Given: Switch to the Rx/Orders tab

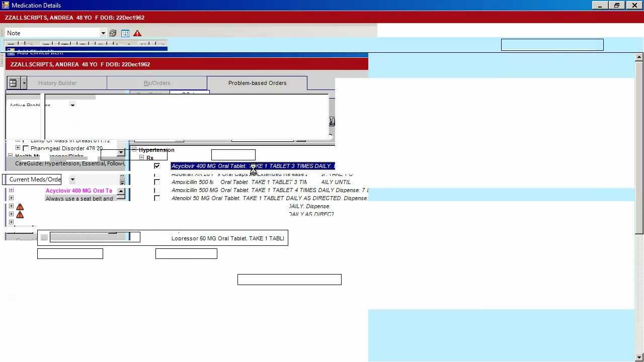Looking at the screenshot, I should point(157,83).
